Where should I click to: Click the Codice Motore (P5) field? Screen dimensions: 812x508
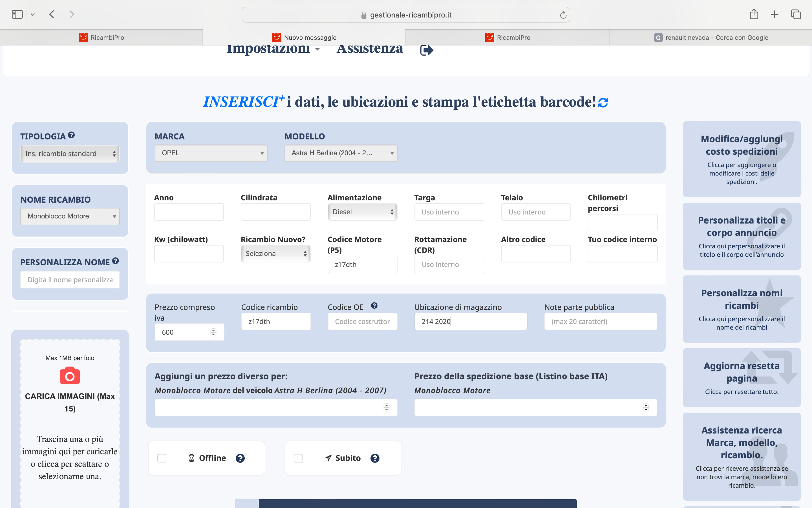(x=362, y=265)
